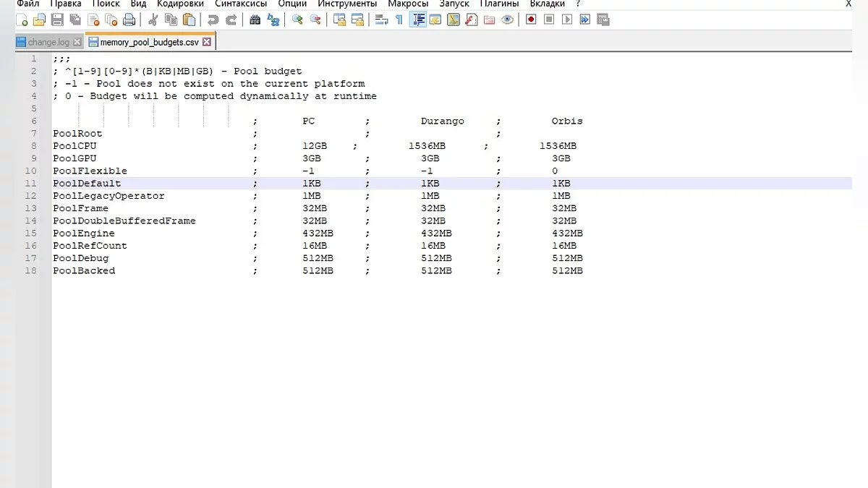Close the change.log tab
Screen dimensions: 868x488
point(77,42)
